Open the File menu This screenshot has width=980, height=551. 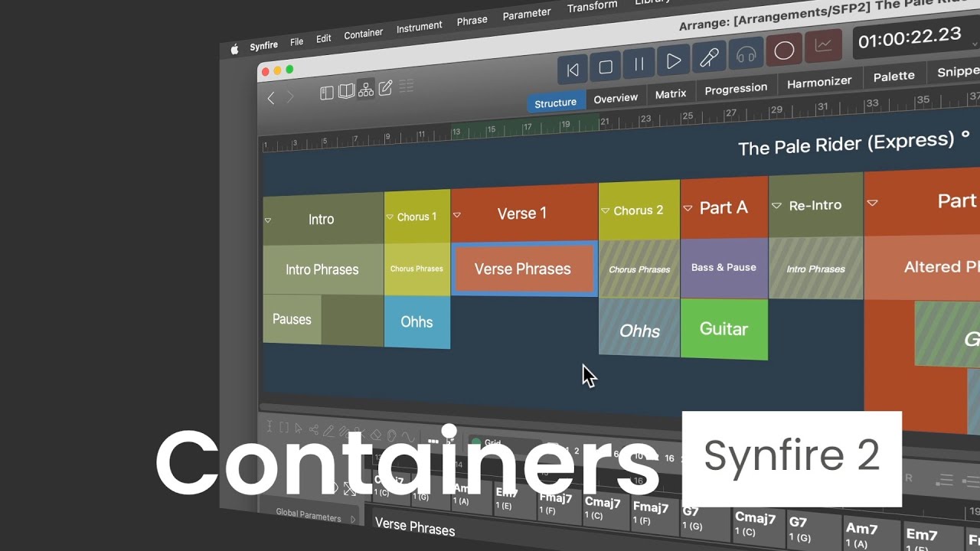[x=297, y=42]
